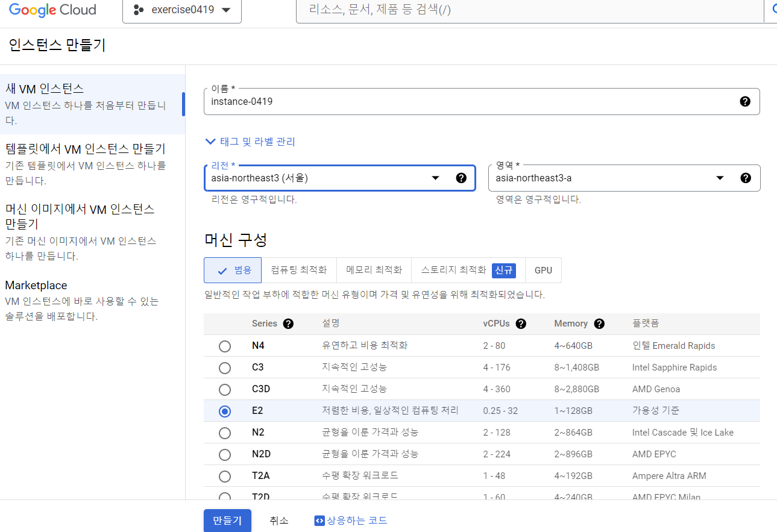Choose 새 VM 인스턴스 in the sidebar
Screen dimensions: 777x532
92,104
